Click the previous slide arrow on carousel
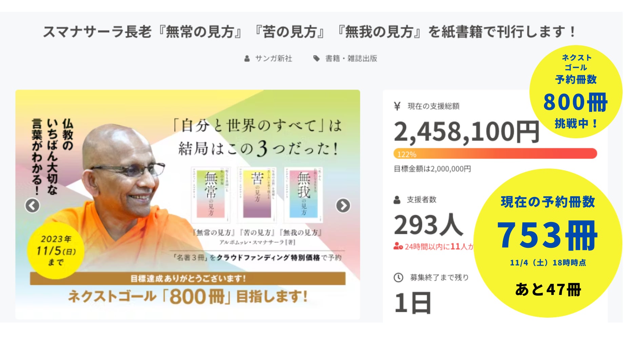This screenshot has width=644, height=339. pyautogui.click(x=33, y=205)
